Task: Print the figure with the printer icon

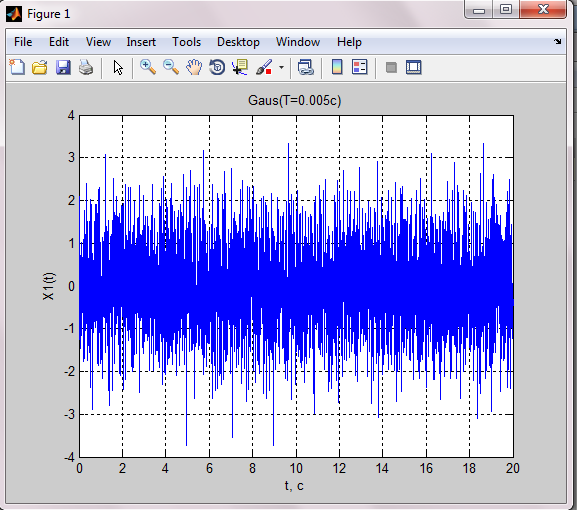Action: pos(86,68)
